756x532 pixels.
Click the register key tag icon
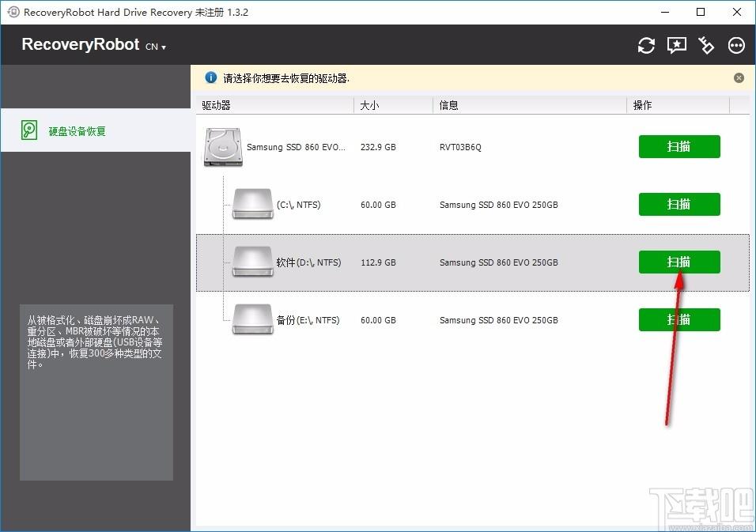tap(706, 45)
